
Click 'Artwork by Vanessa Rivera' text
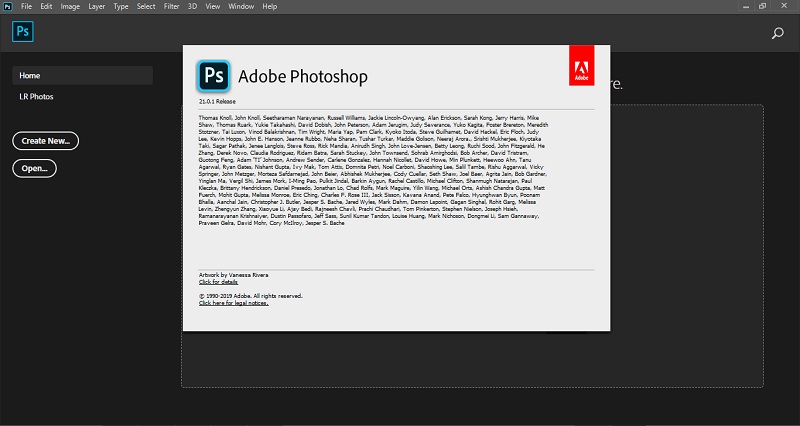pos(234,275)
